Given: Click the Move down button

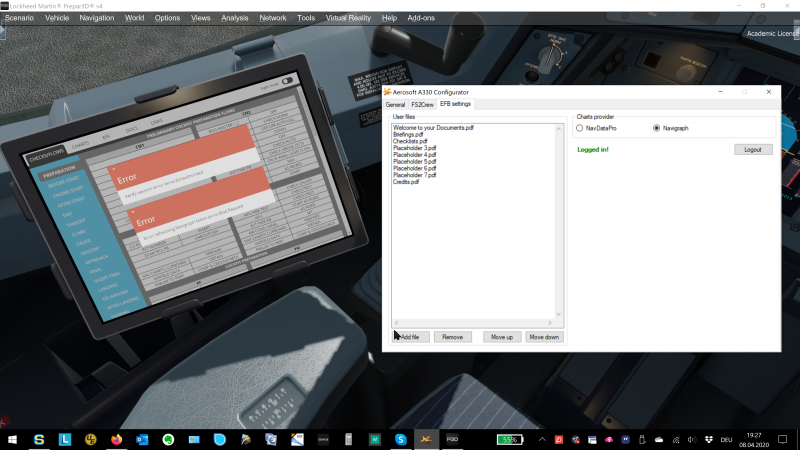Looking at the screenshot, I should click(x=544, y=337).
